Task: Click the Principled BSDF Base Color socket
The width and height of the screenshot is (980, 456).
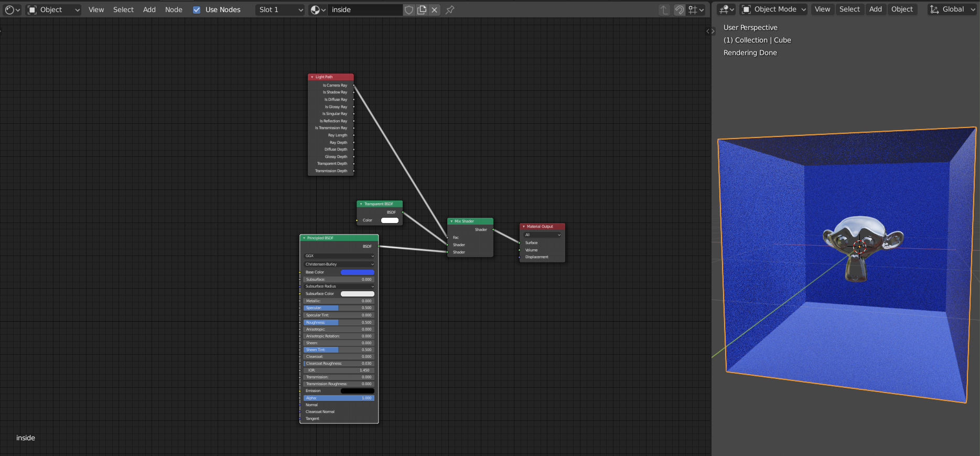Action: pyautogui.click(x=300, y=272)
